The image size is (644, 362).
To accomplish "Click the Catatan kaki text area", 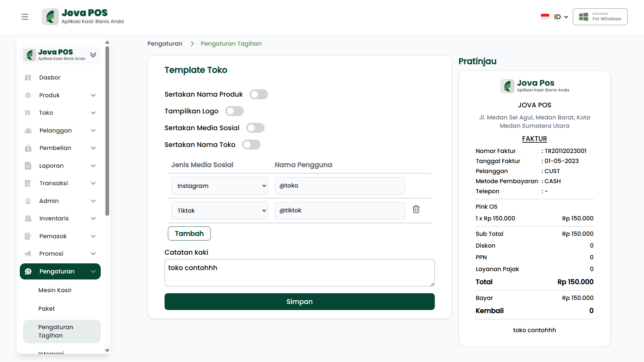I will [x=299, y=272].
